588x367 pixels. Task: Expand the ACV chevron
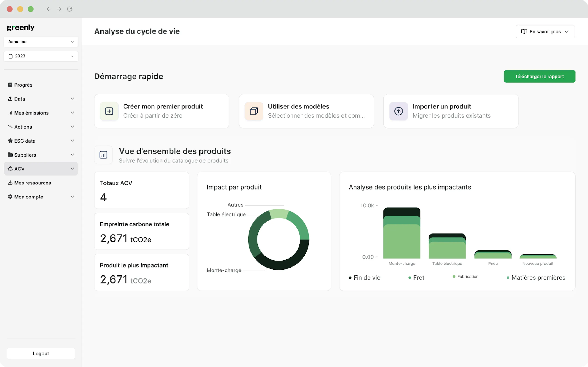point(72,169)
